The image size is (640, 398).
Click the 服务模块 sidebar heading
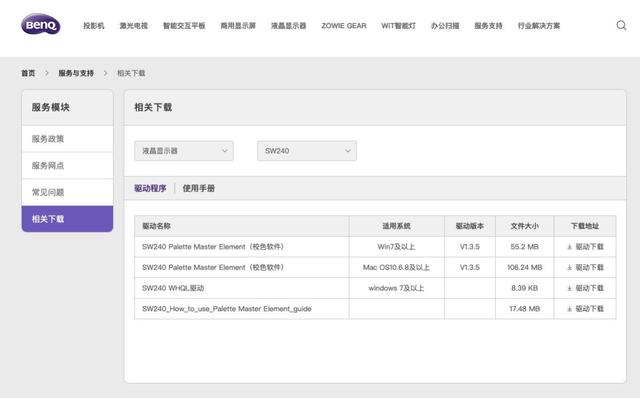pos(51,107)
